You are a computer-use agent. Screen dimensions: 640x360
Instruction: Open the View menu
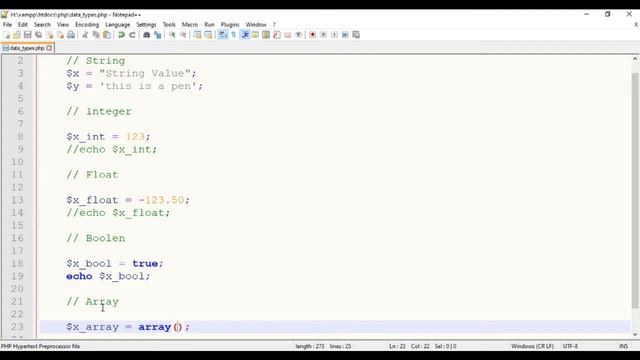pos(63,24)
